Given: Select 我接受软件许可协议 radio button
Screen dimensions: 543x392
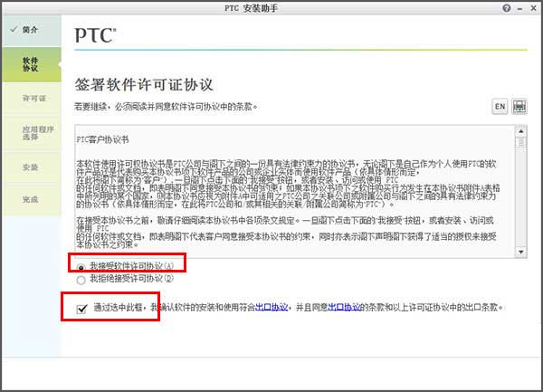Looking at the screenshot, I should pyautogui.click(x=81, y=267).
